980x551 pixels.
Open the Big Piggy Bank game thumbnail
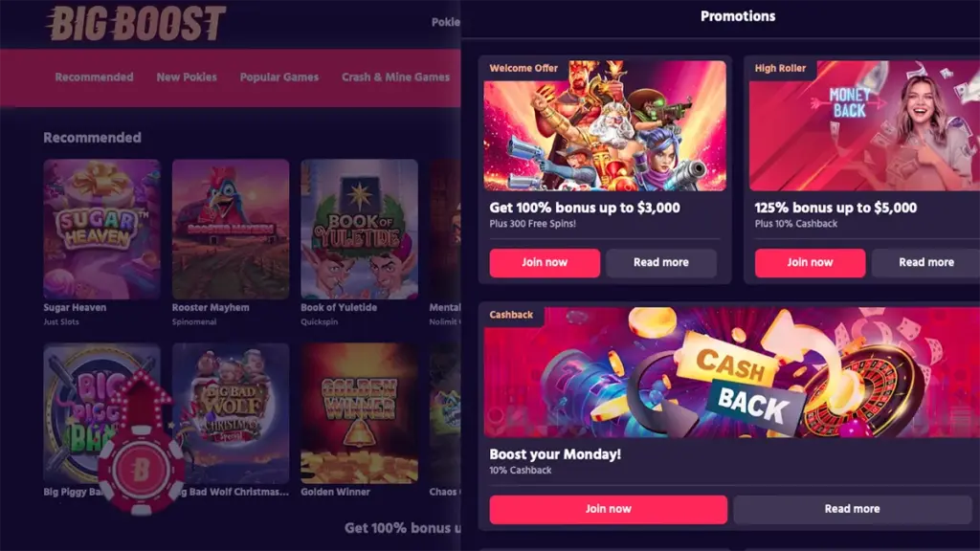[101, 413]
